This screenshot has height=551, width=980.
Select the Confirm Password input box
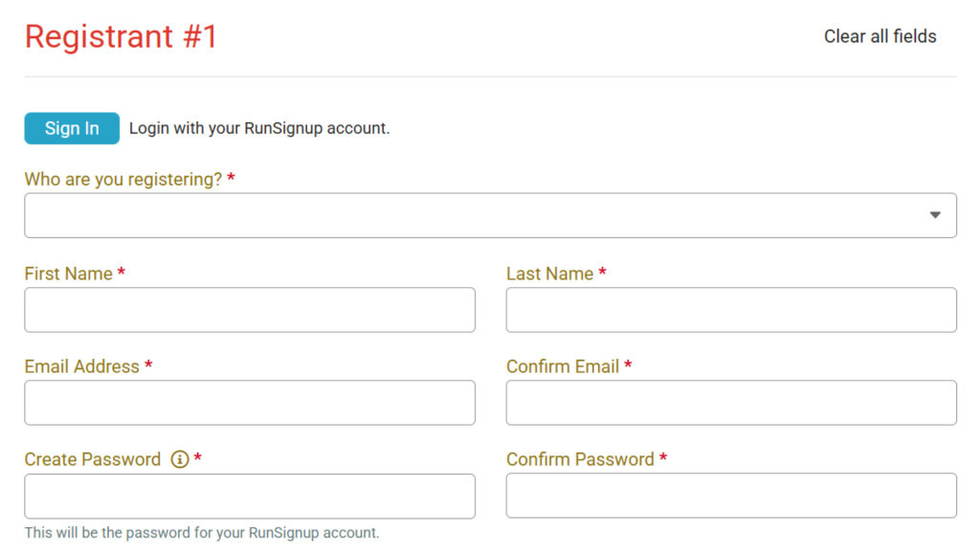click(731, 496)
